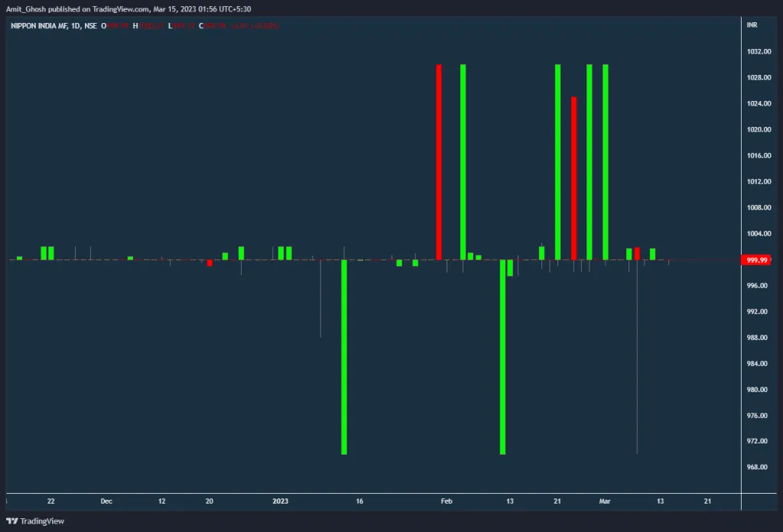
Task: Click the open price value in legend
Action: 117,26
